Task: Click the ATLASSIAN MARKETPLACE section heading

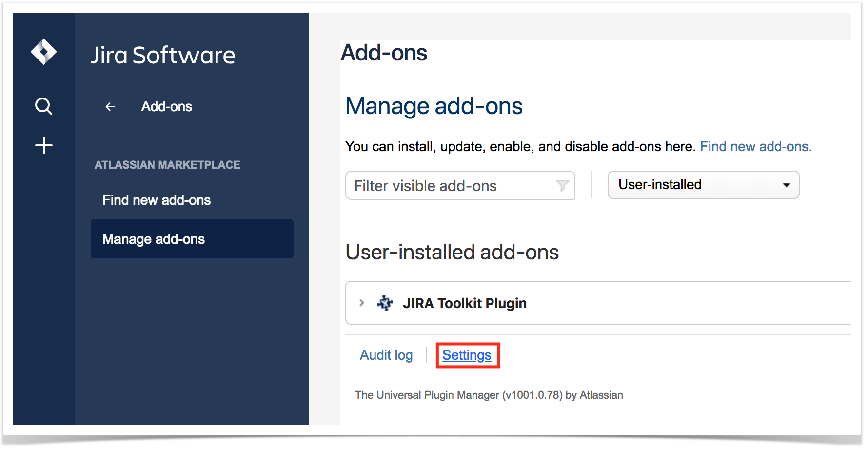Action: pos(167,165)
